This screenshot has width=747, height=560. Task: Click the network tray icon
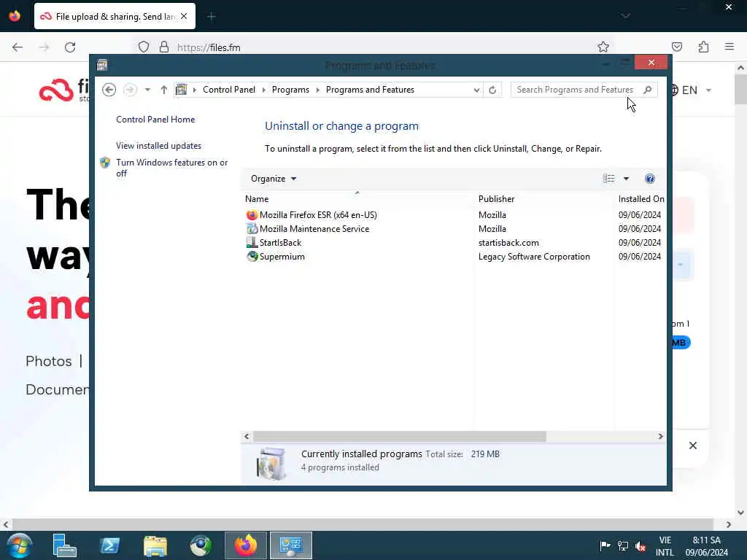(623, 546)
